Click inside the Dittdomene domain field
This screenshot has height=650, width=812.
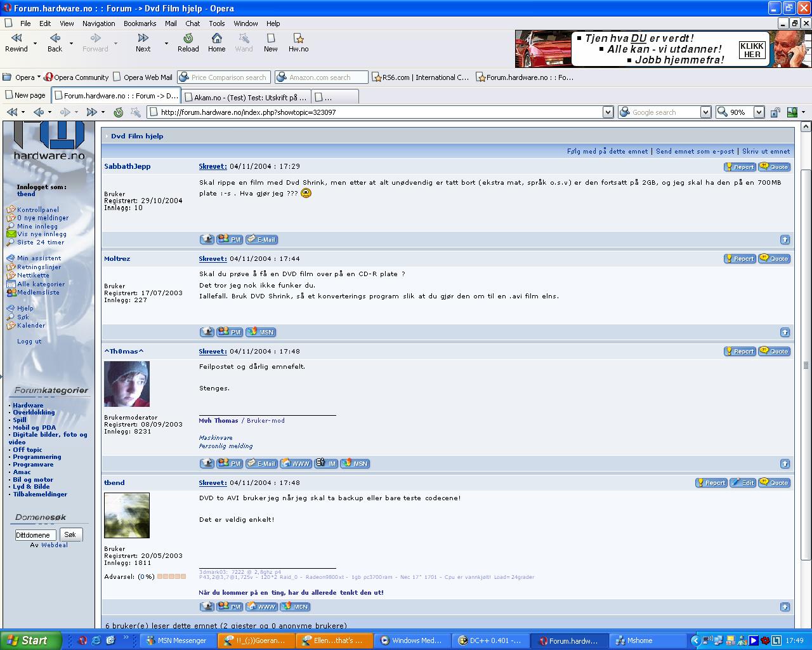click(36, 535)
